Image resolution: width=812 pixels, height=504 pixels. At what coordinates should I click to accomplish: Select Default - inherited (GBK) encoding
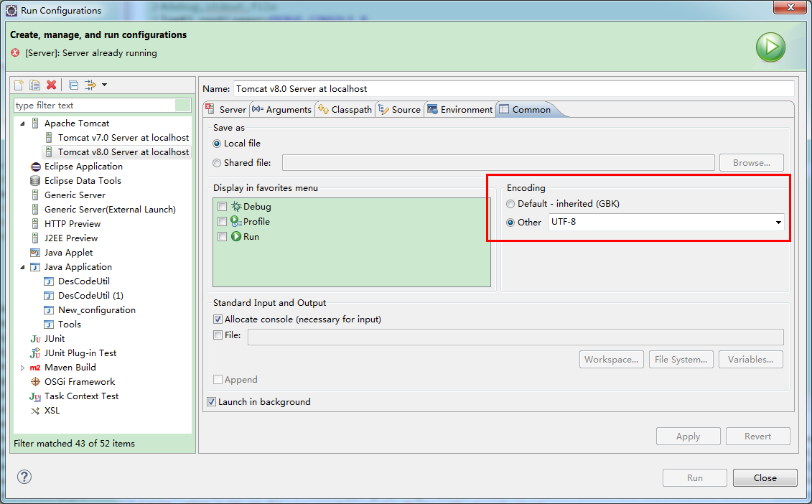[510, 204]
